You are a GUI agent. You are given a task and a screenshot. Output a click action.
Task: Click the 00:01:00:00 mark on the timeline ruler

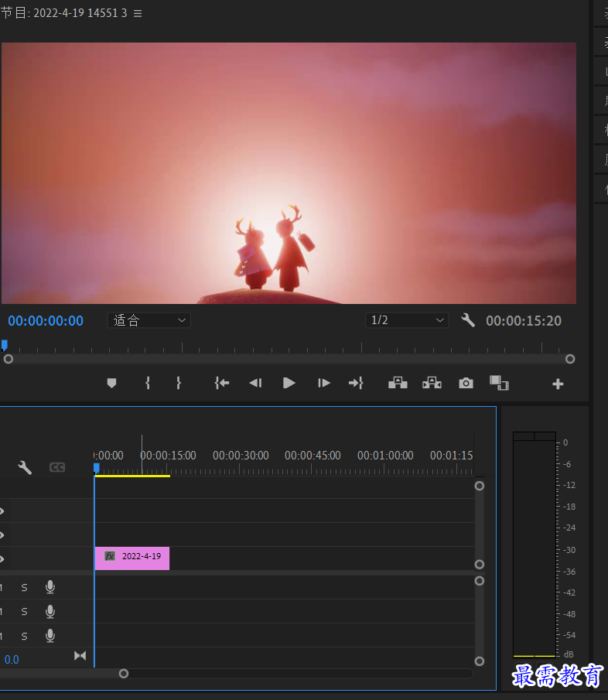point(385,456)
